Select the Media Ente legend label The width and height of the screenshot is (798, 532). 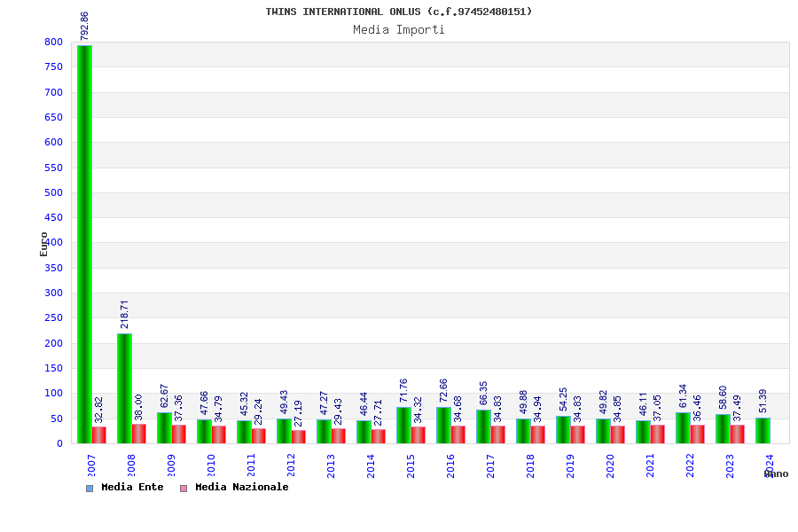(132, 487)
